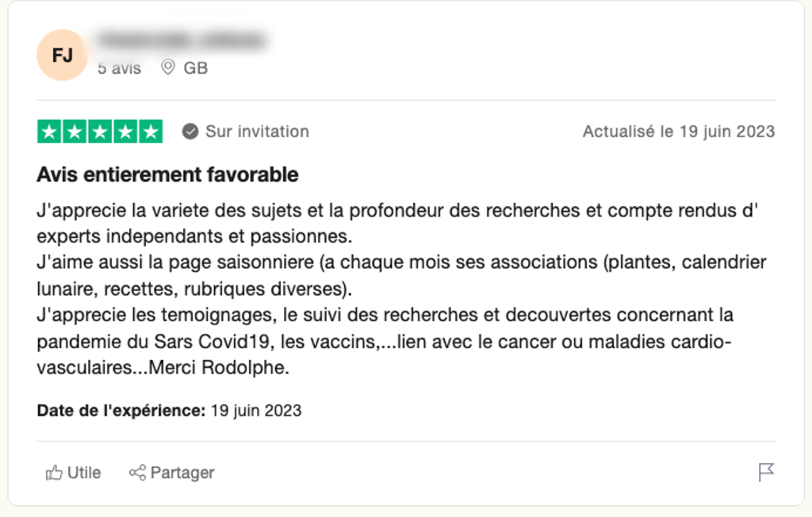This screenshot has width=812, height=517.
Task: Click the fourth green rating star
Action: point(125,132)
